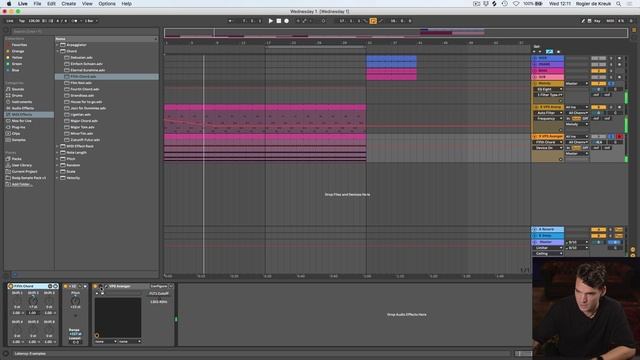
Task: Click the VPS Avenger clip header
Action: pyautogui.click(x=265, y=136)
